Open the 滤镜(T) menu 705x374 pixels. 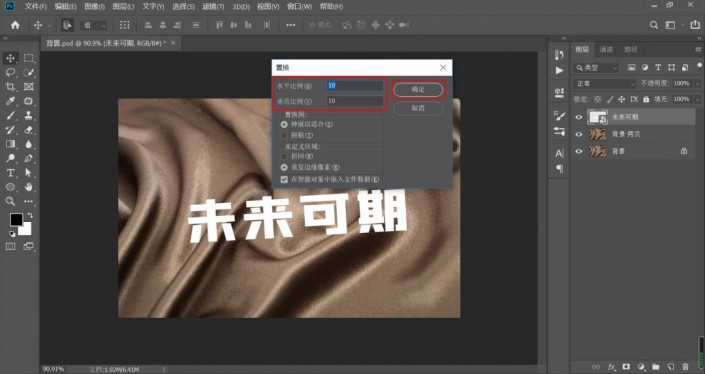click(213, 6)
